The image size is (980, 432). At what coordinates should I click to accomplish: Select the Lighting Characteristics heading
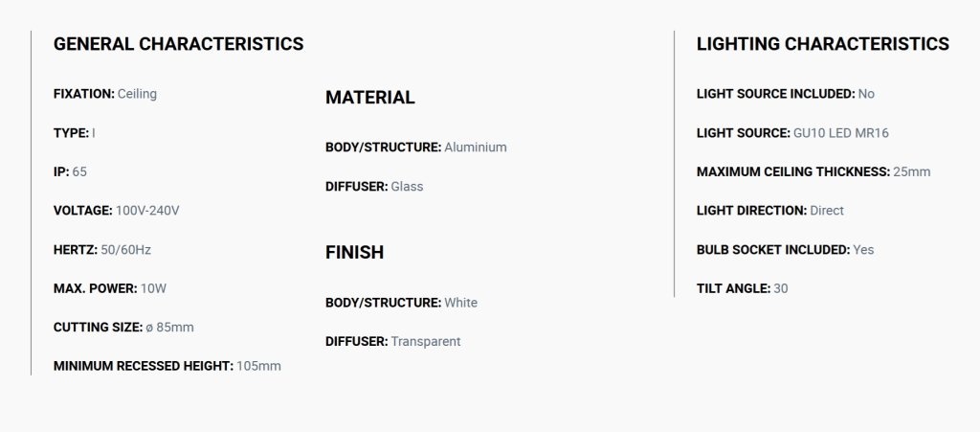[822, 44]
